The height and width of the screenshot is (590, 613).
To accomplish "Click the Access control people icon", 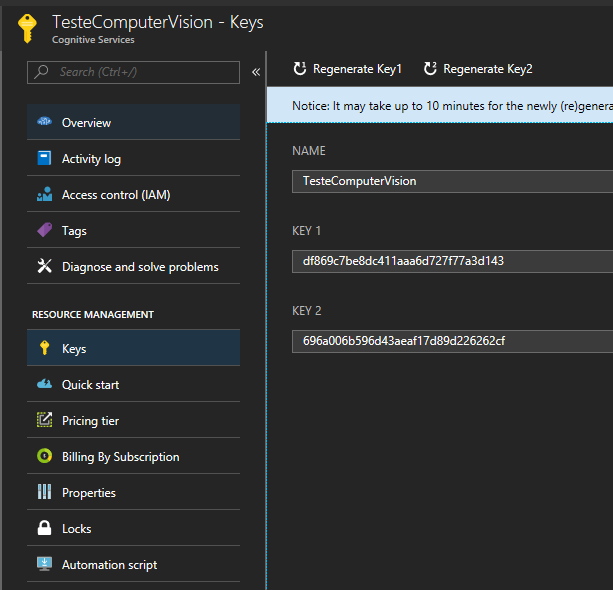I will [44, 194].
